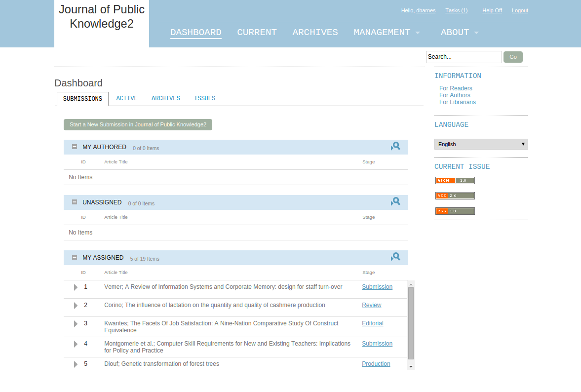Switch to the Issues tab
The height and width of the screenshot is (392, 581).
pos(204,98)
